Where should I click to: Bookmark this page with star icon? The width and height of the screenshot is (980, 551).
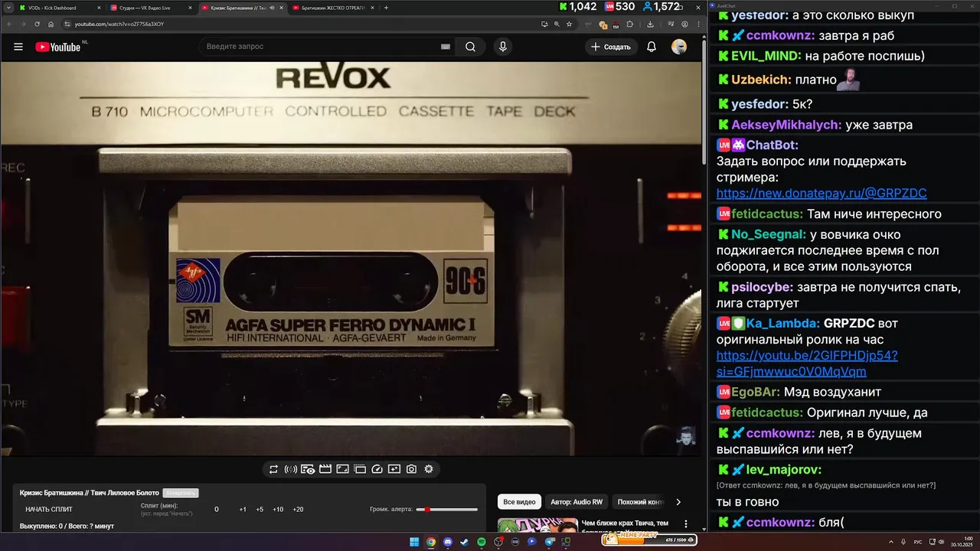pyautogui.click(x=569, y=24)
